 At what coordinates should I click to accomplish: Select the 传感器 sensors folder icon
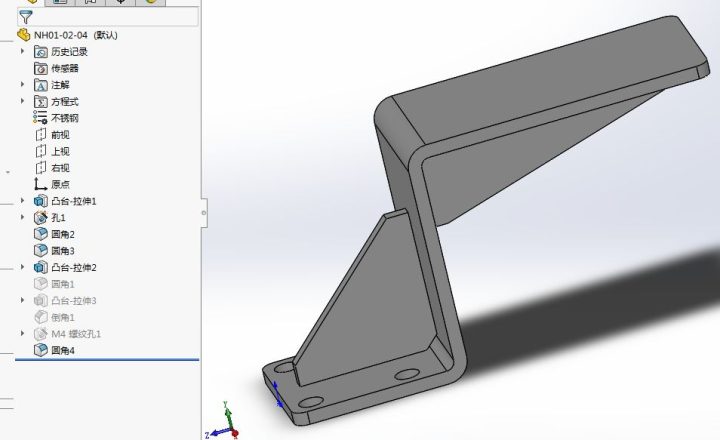(41, 68)
